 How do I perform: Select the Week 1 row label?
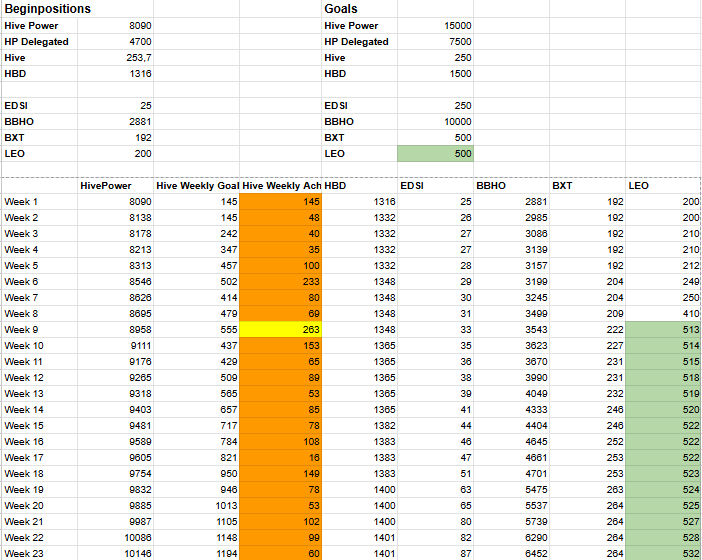click(x=39, y=202)
